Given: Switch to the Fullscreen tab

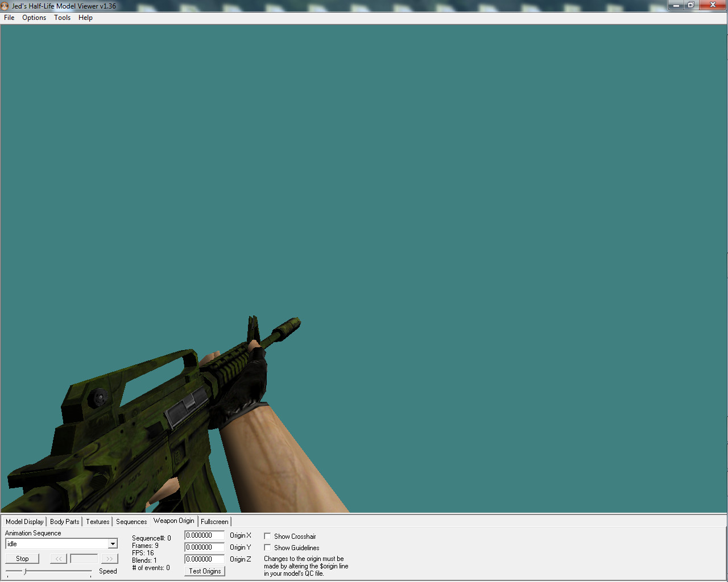Looking at the screenshot, I should pos(214,521).
